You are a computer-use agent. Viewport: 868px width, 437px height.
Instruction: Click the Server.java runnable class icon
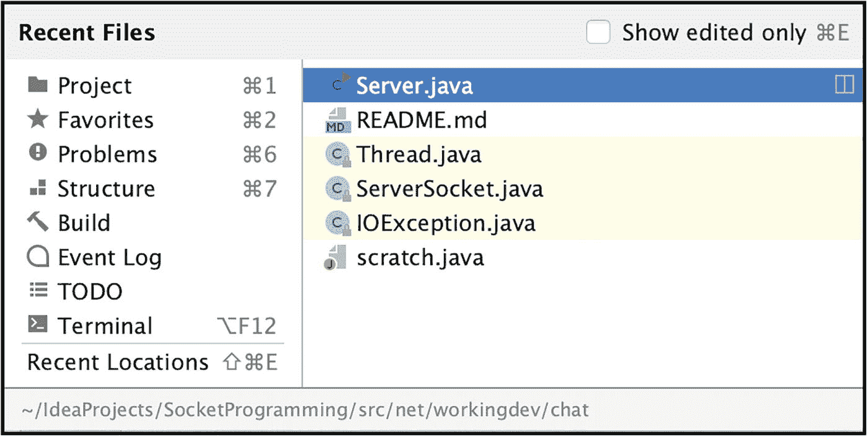(x=340, y=83)
